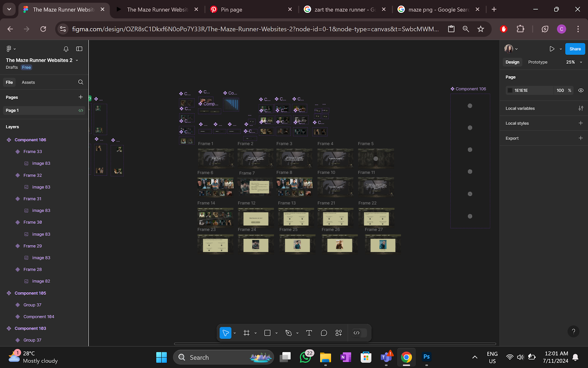Select the Rectangle shape tool
Viewport: 588px width, 368px height.
point(268,333)
